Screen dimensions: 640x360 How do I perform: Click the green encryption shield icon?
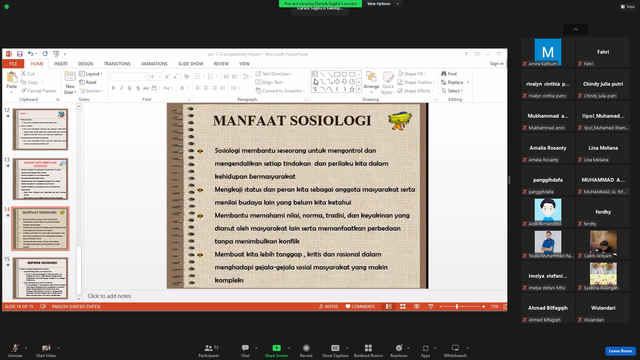[x=7, y=7]
